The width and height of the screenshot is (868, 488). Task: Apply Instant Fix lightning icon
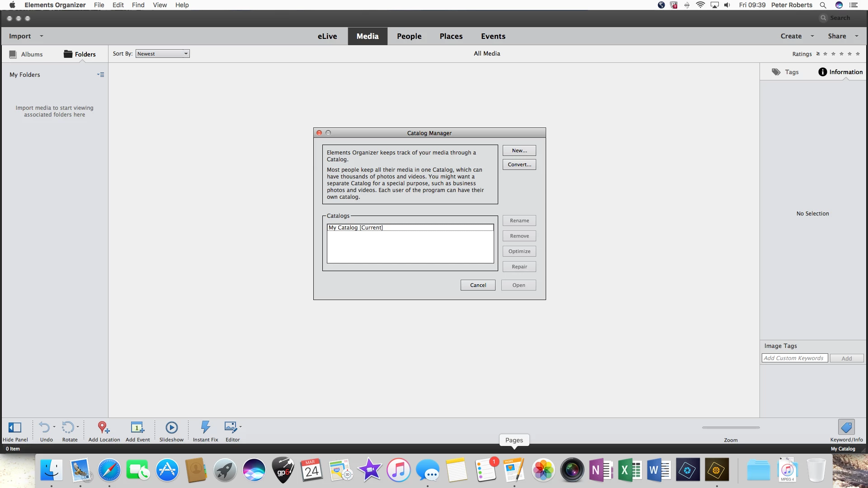pyautogui.click(x=205, y=427)
